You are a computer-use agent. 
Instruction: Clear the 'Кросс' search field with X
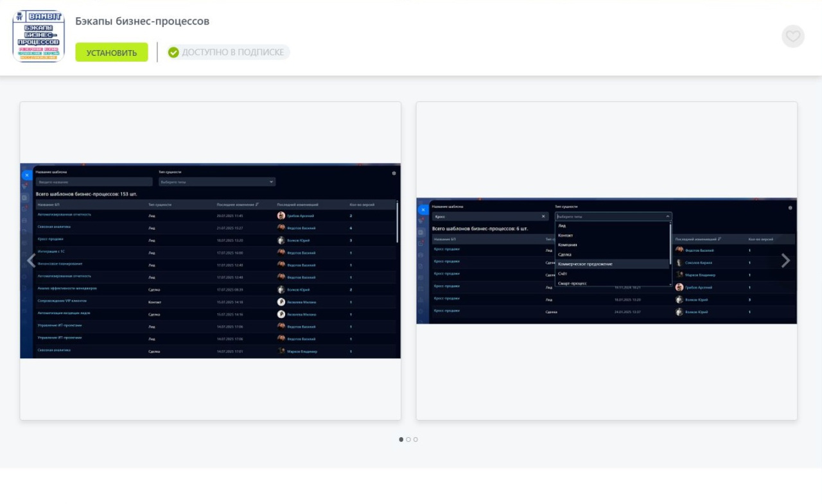pyautogui.click(x=543, y=217)
